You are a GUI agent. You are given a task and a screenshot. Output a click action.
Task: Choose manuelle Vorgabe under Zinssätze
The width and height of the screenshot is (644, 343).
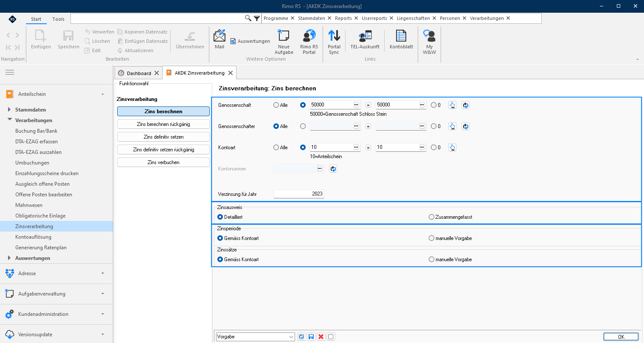431,259
